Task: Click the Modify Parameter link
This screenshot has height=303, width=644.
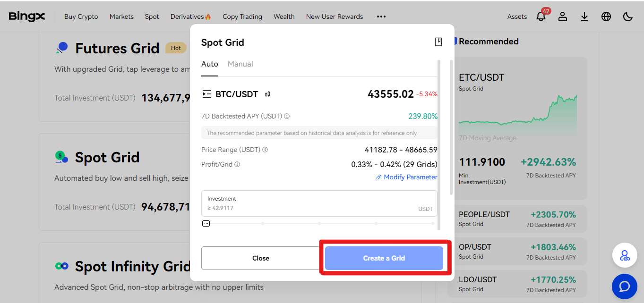Action: (407, 177)
